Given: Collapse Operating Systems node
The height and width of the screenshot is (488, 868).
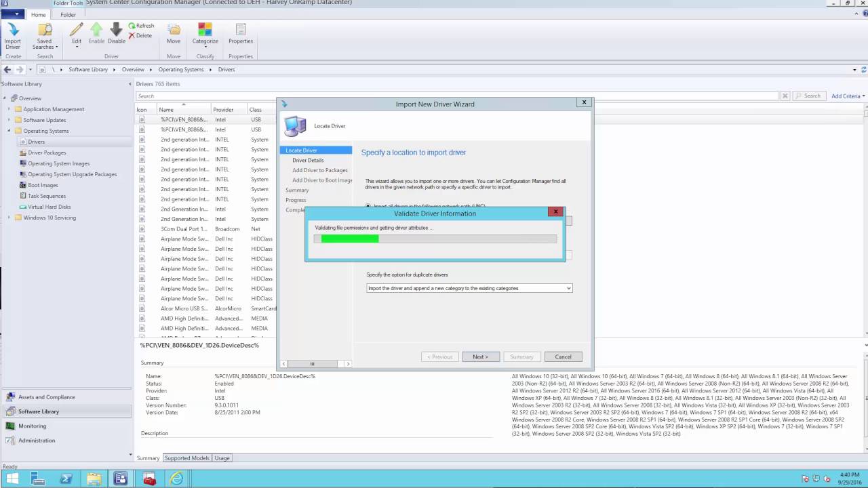Looking at the screenshot, I should 9,131.
